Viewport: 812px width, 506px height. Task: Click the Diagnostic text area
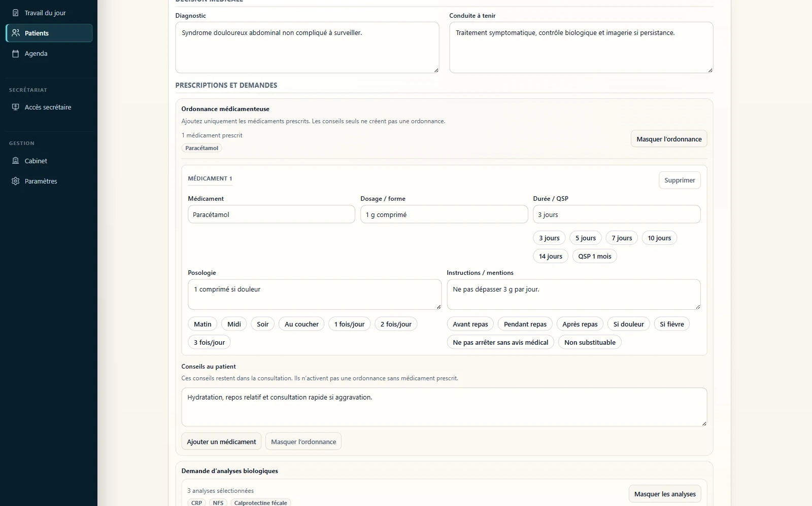(x=307, y=48)
